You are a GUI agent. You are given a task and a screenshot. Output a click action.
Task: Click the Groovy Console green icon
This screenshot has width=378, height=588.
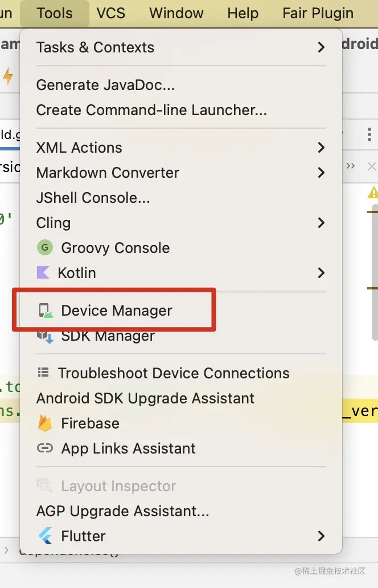tap(44, 248)
